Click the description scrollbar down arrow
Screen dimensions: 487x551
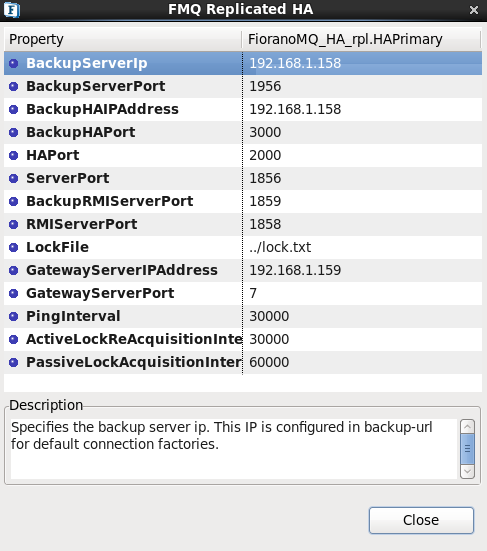(x=467, y=471)
